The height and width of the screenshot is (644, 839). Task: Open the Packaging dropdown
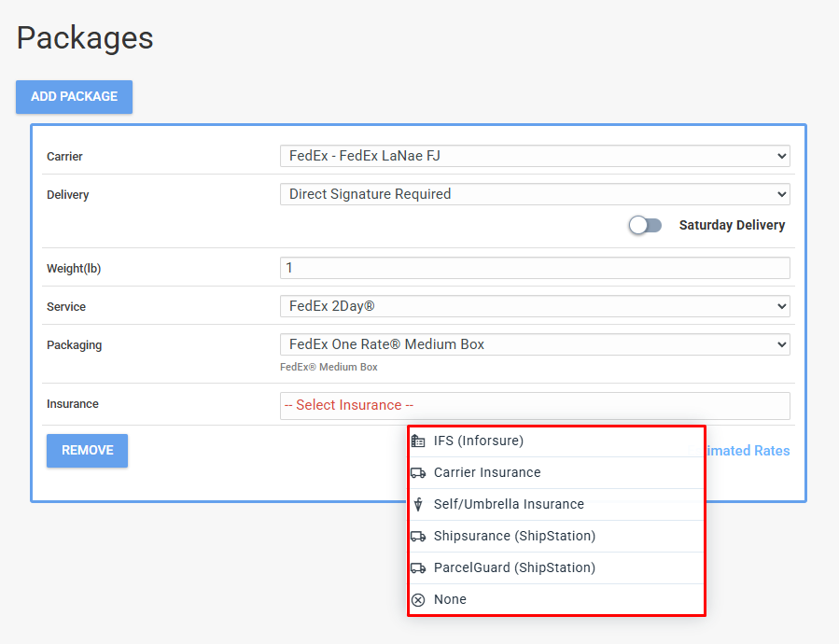click(535, 344)
